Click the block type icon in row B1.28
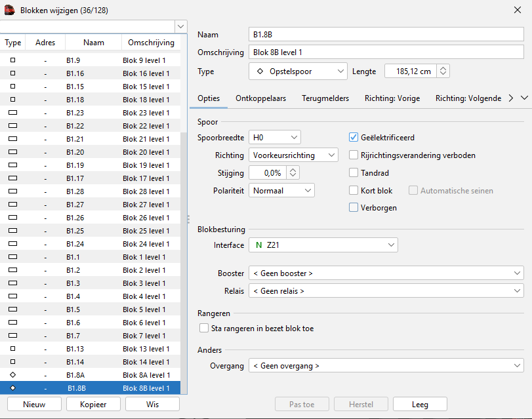Image resolution: width=532 pixels, height=419 pixels. click(13, 191)
